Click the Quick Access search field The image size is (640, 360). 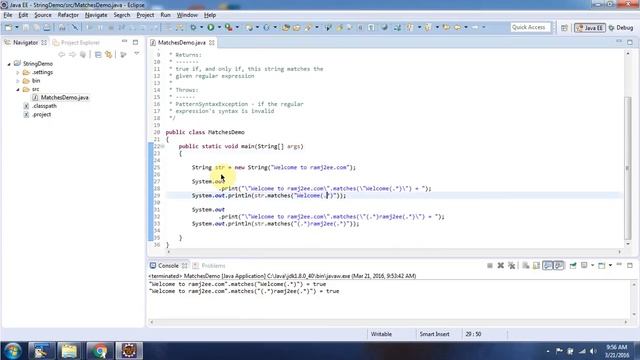pyautogui.click(x=530, y=27)
